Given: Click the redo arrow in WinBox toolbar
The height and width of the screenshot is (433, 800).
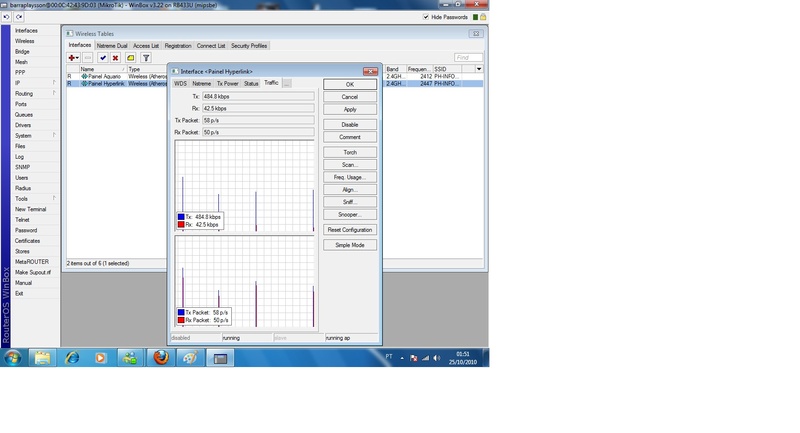Looking at the screenshot, I should pos(18,17).
